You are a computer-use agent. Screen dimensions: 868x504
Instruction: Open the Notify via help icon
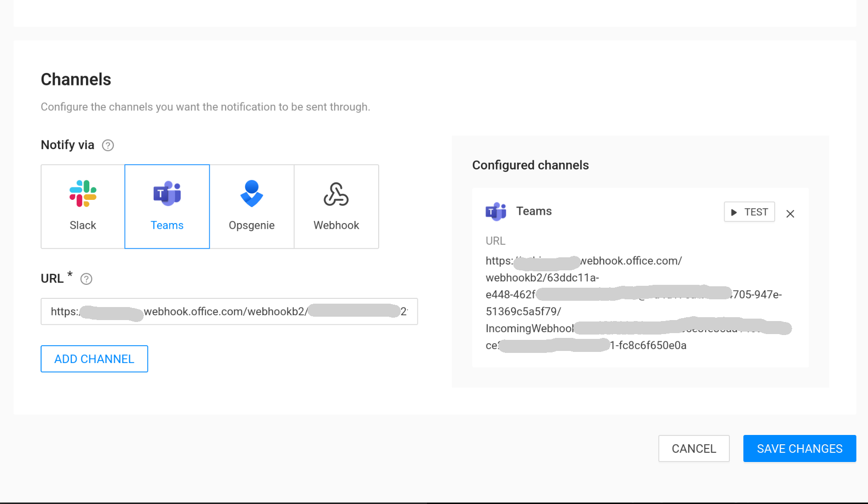coord(108,145)
